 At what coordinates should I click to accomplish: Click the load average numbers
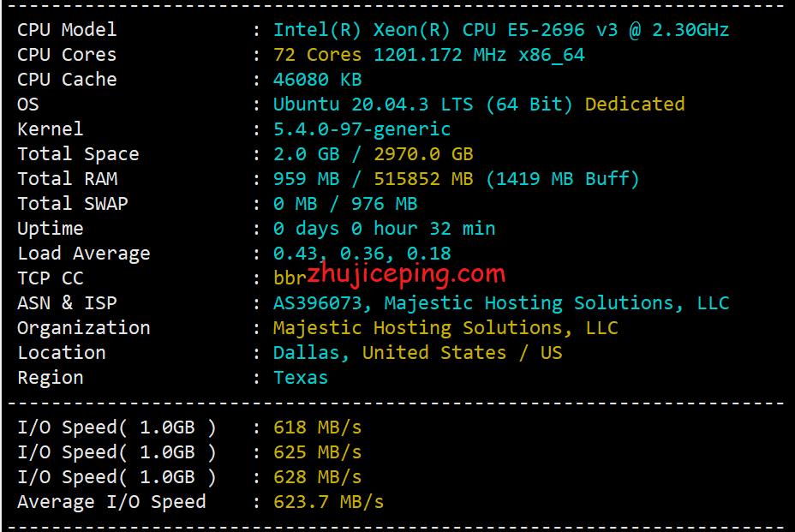click(362, 254)
